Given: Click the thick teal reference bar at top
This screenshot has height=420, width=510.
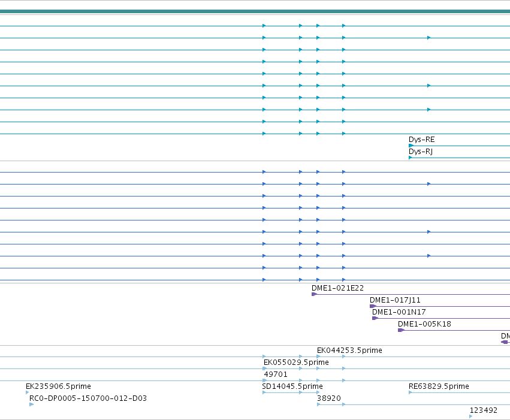Looking at the screenshot, I should click(x=255, y=12).
